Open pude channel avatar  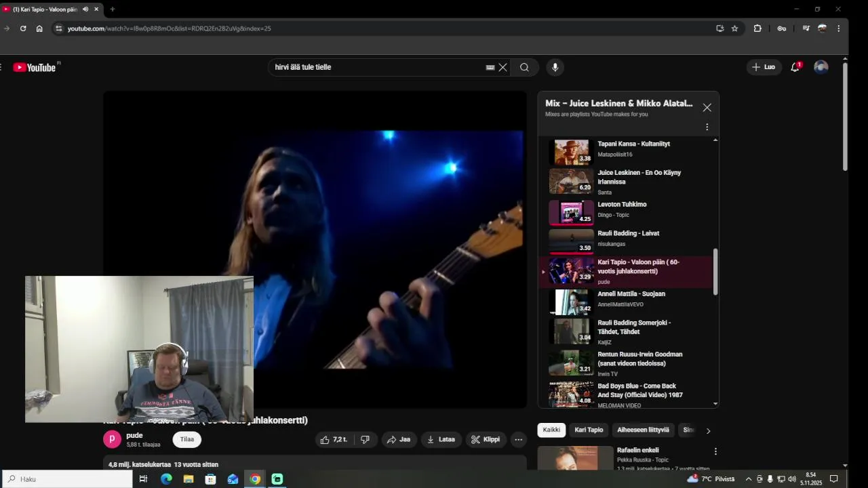112,439
